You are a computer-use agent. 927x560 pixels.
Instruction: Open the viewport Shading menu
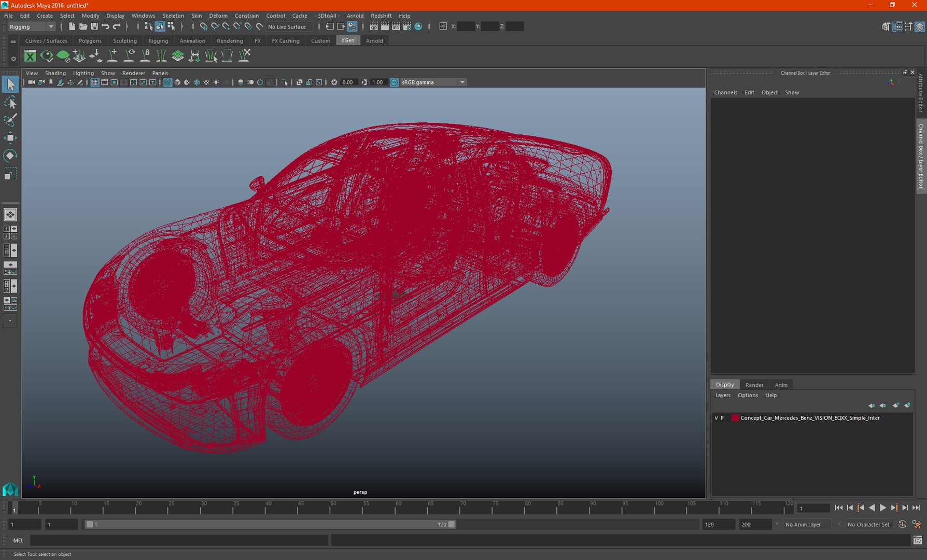coord(55,73)
